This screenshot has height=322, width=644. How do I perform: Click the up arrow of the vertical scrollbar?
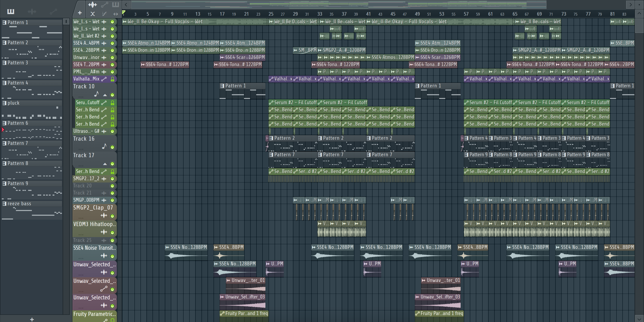coord(639,14)
